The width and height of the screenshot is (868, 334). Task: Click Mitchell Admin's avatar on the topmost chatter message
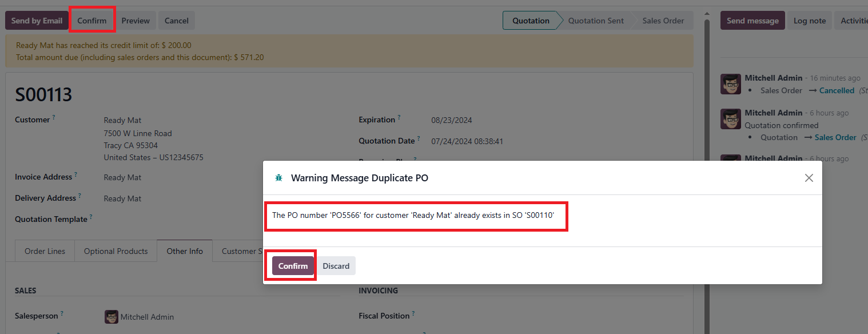pos(731,84)
